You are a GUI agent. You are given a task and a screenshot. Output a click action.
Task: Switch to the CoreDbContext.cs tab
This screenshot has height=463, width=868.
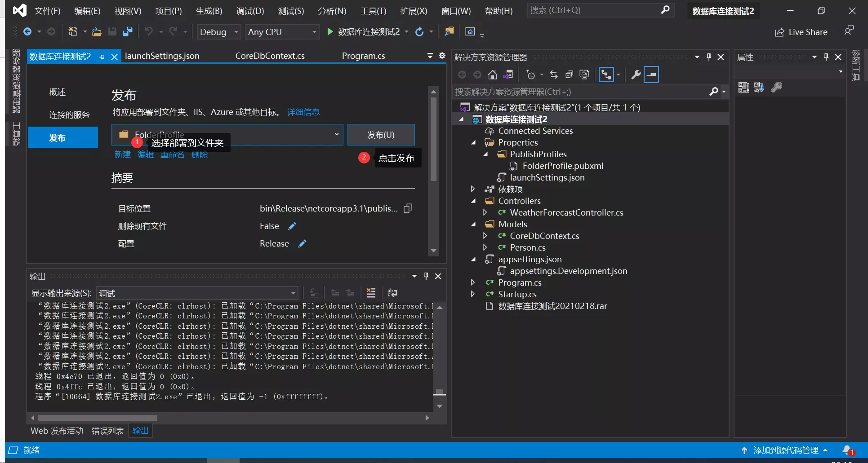(x=270, y=56)
